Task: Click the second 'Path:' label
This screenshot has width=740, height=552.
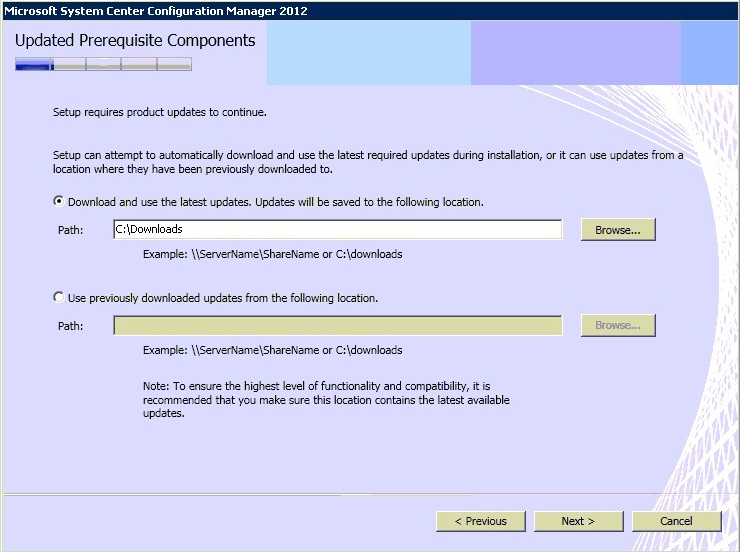Action: (x=70, y=326)
